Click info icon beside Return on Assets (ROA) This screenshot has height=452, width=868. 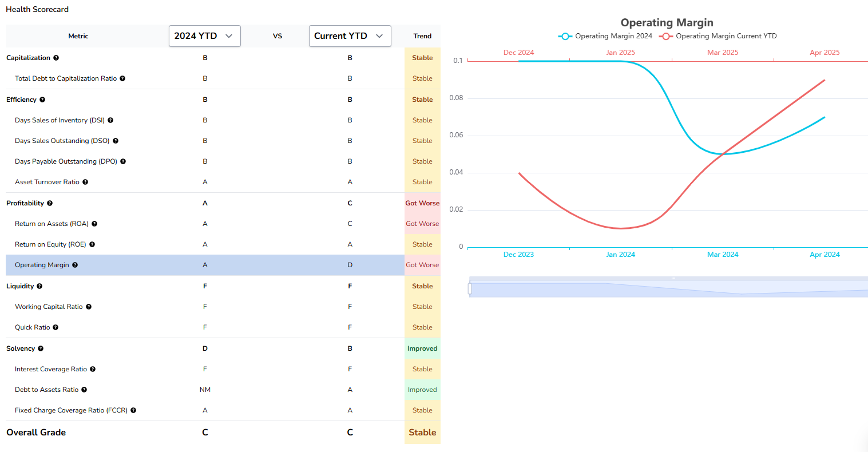coord(94,224)
